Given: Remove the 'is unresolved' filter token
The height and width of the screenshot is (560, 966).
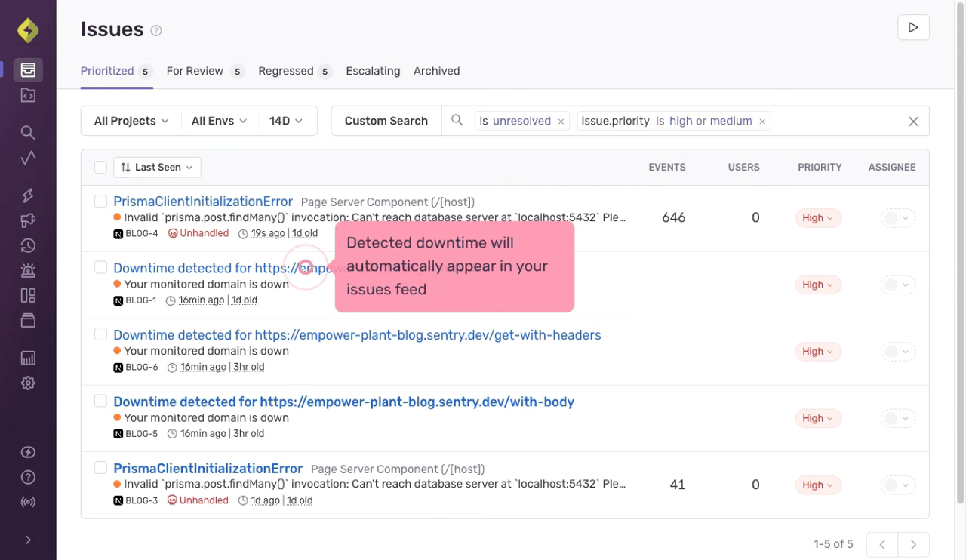Looking at the screenshot, I should pos(561,122).
